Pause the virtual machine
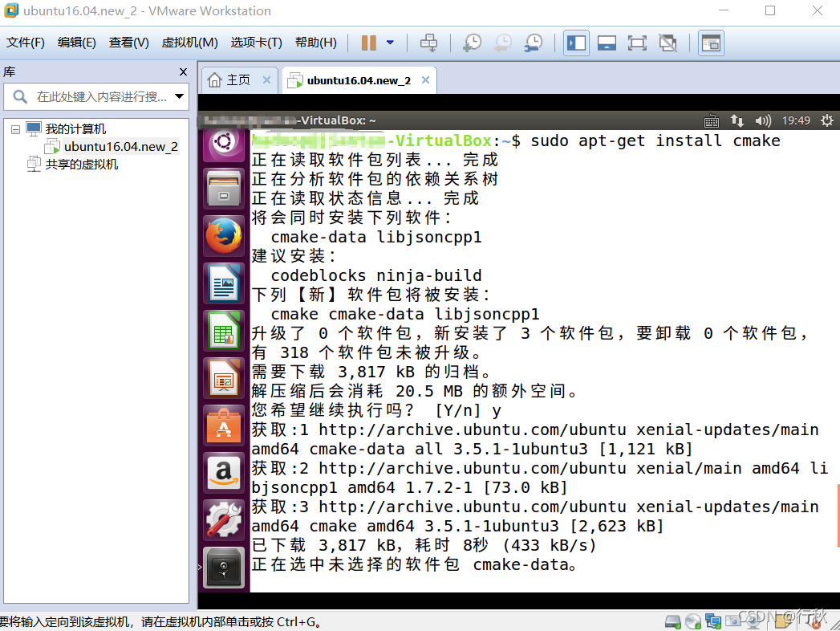 click(368, 43)
